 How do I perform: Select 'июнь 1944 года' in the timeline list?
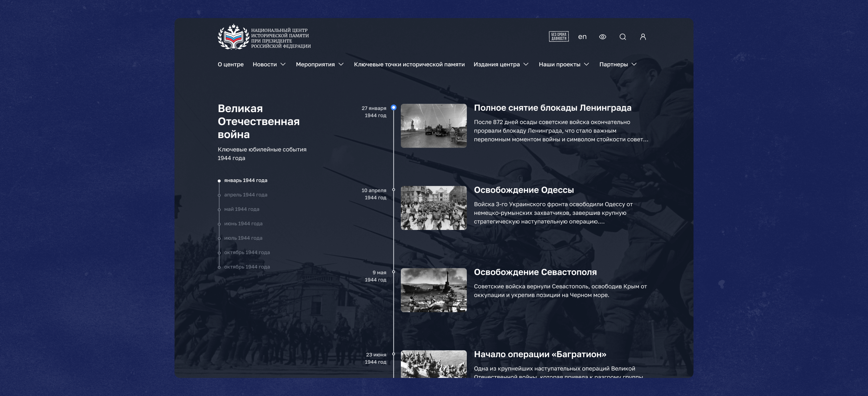point(243,223)
